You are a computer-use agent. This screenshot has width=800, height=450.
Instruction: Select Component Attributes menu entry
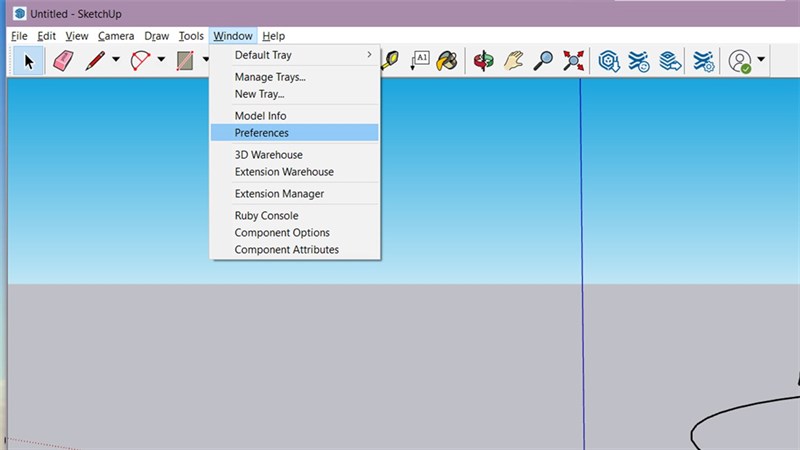[x=295, y=249]
